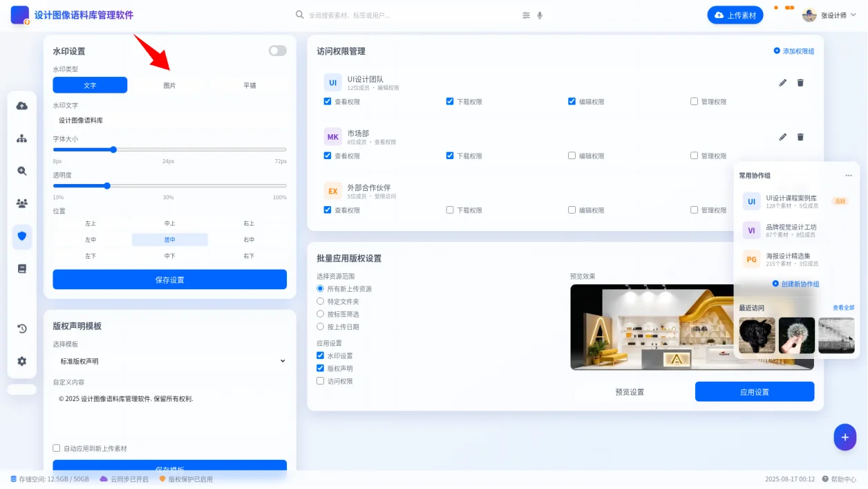This screenshot has width=868, height=489.
Task: Check 自动应用到新上传素材
Action: coord(57,448)
